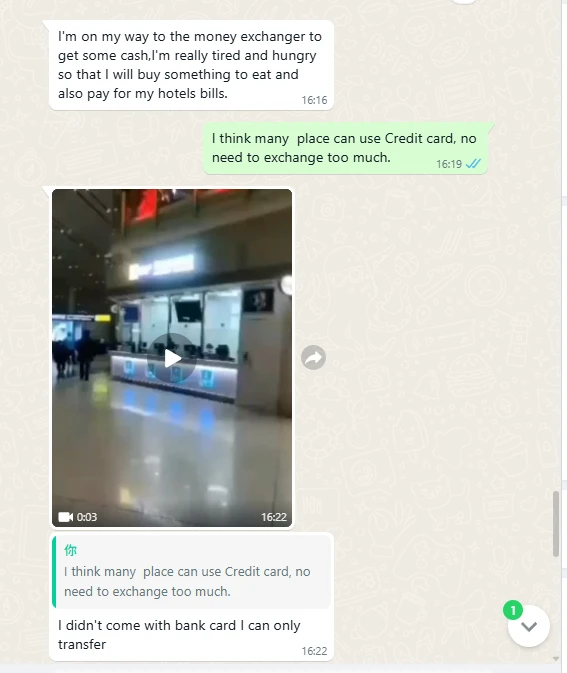Jump to latest messages with the chevron button
The image size is (567, 673).
tap(529, 626)
